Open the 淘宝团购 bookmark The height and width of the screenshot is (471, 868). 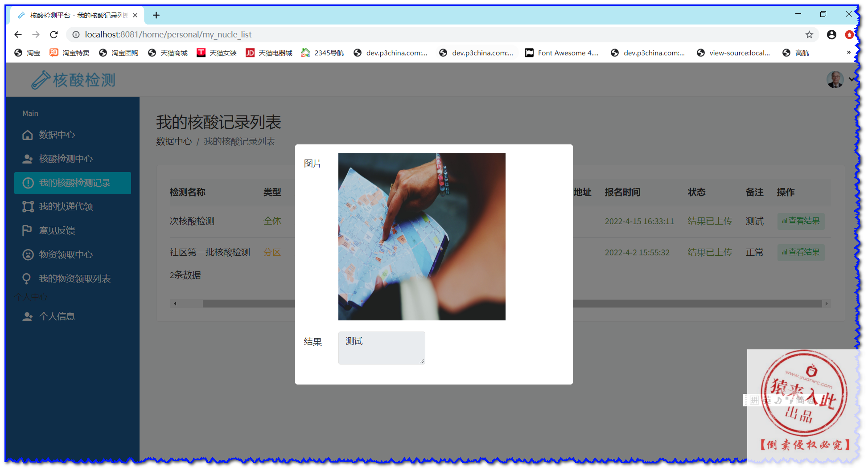click(x=119, y=53)
